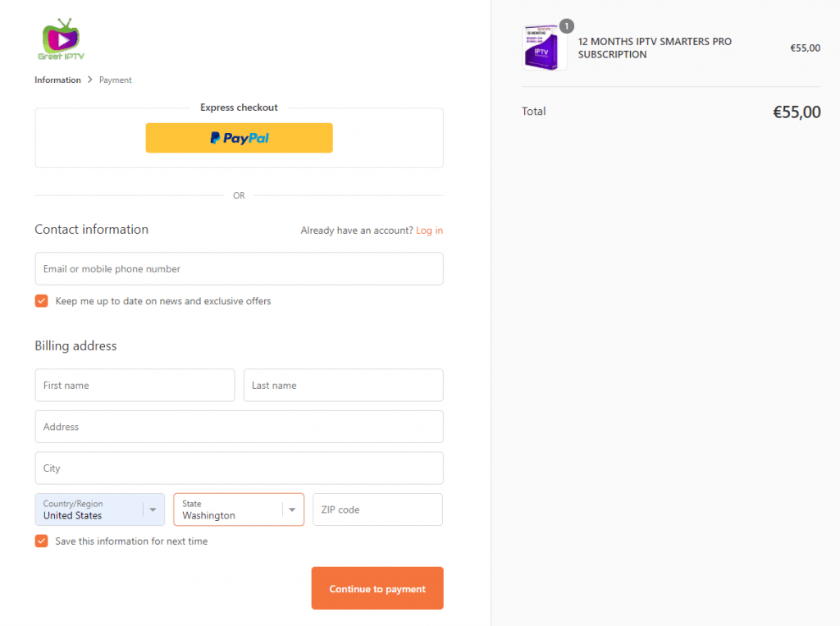Open the State Washington selector
The height and width of the screenshot is (626, 840).
tap(239, 509)
